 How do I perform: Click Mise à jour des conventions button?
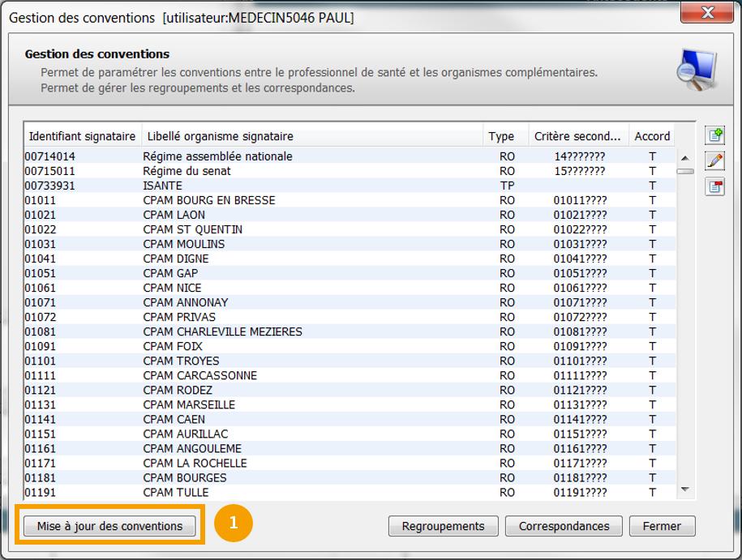(x=109, y=526)
